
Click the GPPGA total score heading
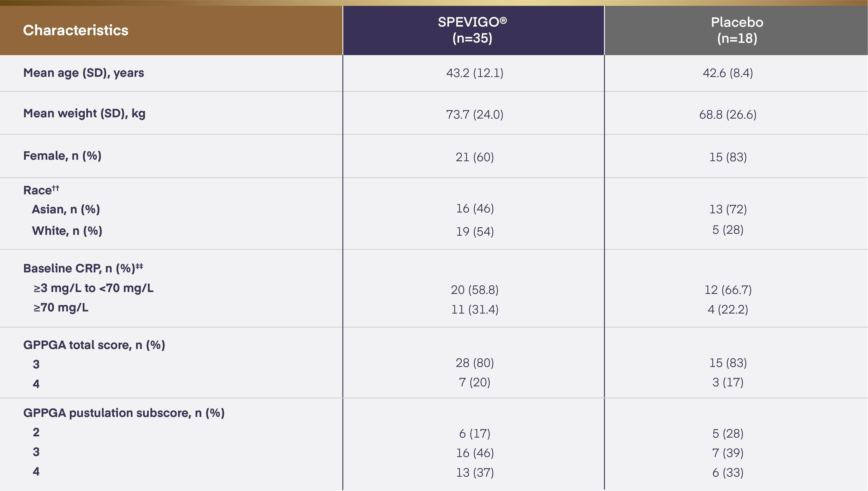pos(94,345)
